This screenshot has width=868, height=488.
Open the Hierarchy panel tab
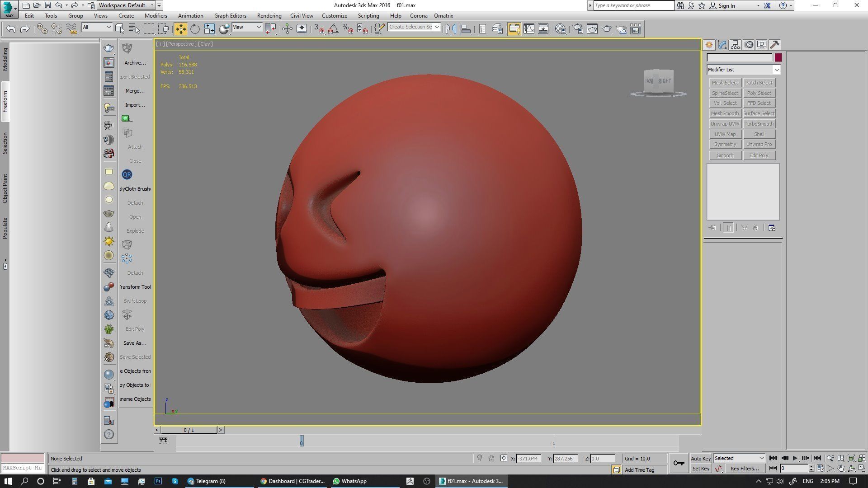click(735, 45)
